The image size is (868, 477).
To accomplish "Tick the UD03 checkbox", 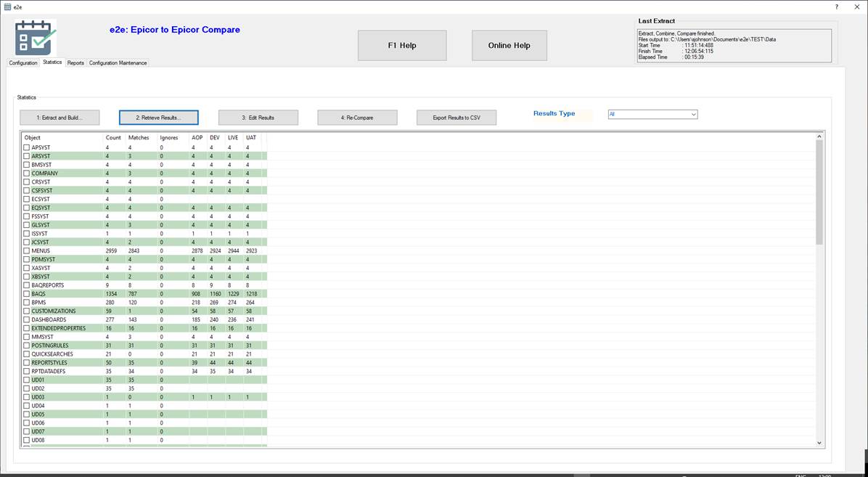I will coord(27,397).
